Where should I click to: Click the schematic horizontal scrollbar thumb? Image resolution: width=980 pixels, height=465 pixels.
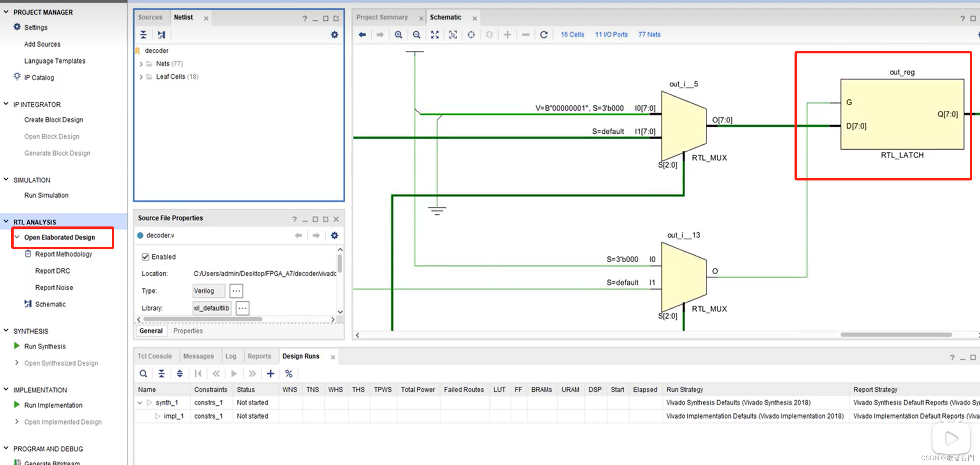click(x=896, y=335)
